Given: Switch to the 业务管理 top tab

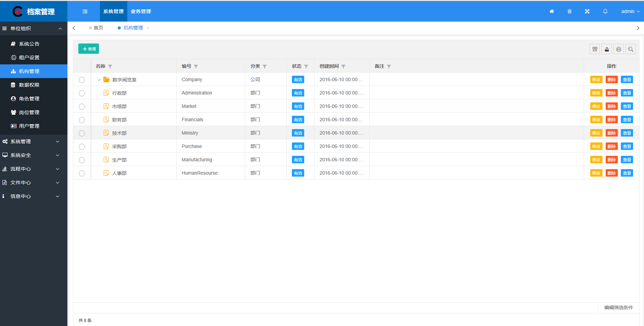Looking at the screenshot, I should tap(141, 11).
